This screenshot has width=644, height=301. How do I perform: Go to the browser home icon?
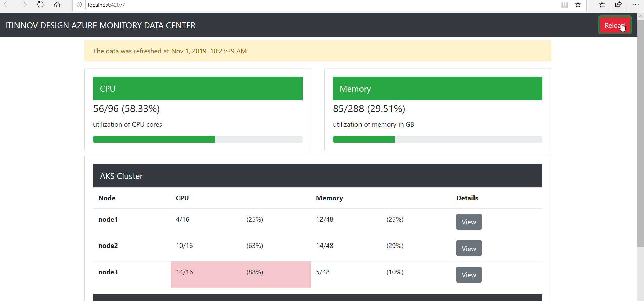tap(57, 5)
